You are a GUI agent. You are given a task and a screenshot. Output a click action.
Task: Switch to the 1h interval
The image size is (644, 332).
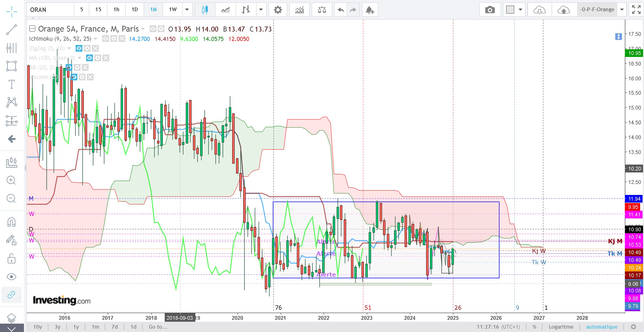[x=116, y=10]
